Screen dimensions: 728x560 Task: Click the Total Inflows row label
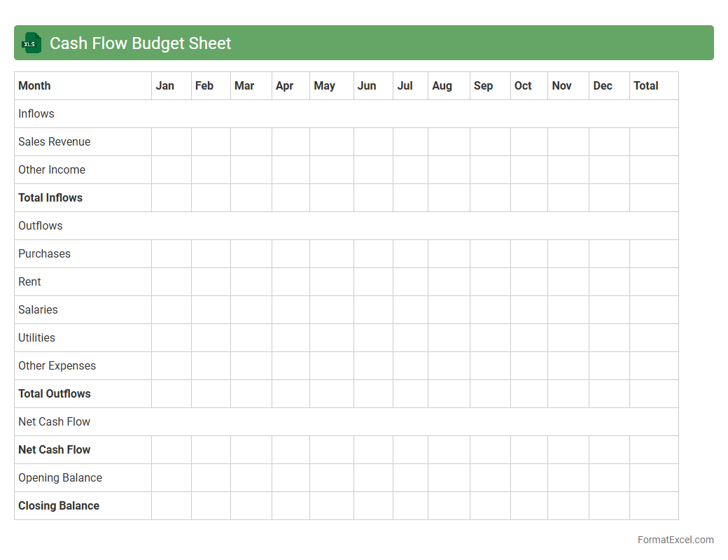point(50,198)
